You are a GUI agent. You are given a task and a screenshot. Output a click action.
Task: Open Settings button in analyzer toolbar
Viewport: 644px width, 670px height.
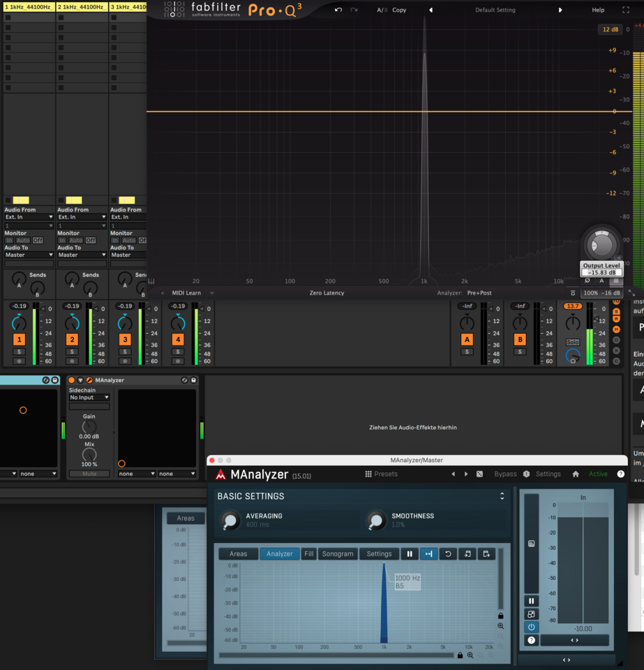pyautogui.click(x=380, y=553)
